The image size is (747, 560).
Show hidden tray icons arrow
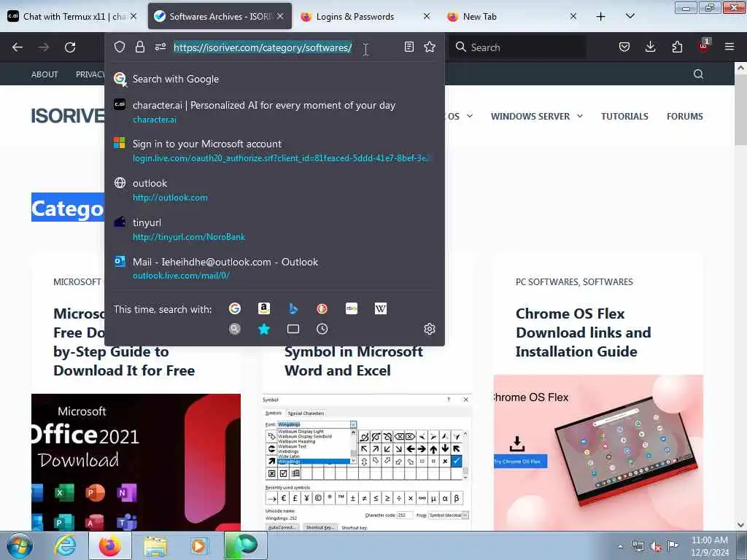(x=620, y=547)
